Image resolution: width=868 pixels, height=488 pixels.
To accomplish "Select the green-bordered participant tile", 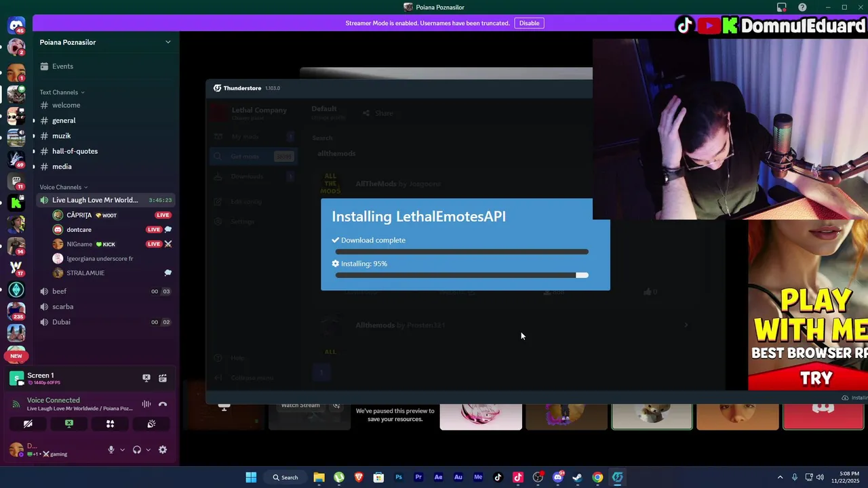I will (x=652, y=417).
